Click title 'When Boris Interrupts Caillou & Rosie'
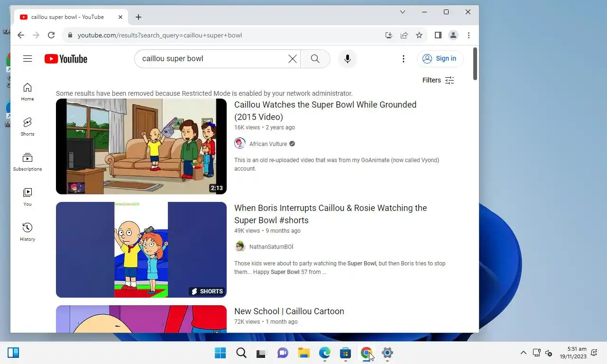 pos(331,214)
